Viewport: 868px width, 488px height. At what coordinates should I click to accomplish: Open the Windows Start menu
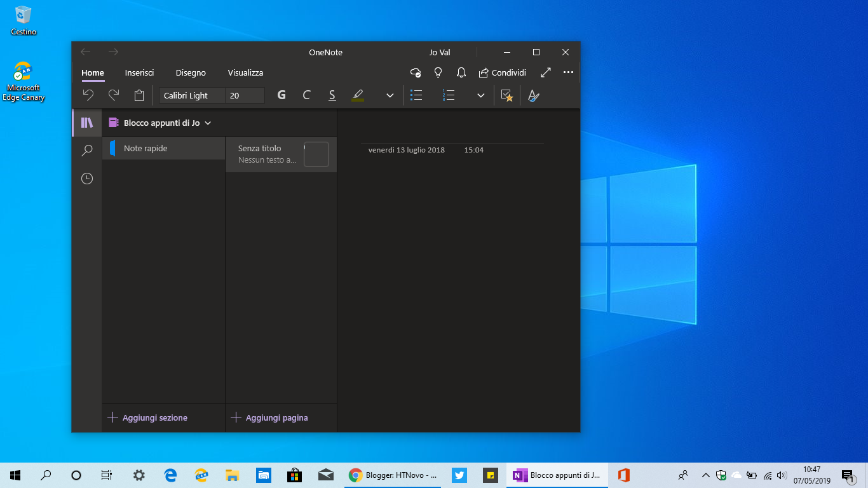(x=15, y=475)
